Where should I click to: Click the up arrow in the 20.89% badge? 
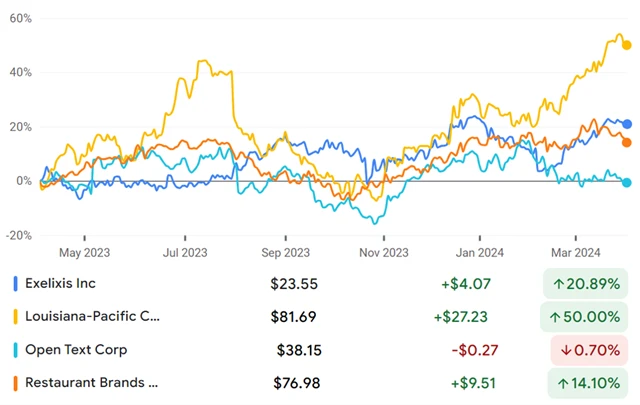(557, 283)
